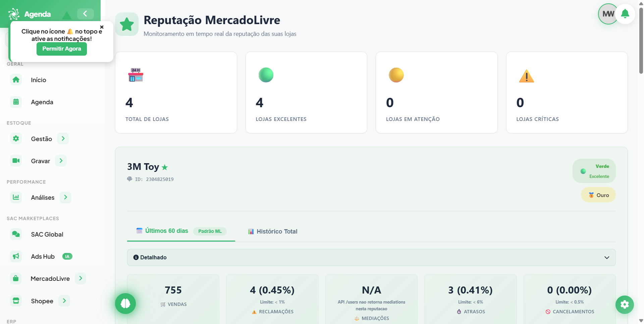Close the notification prompt popup

102,27
